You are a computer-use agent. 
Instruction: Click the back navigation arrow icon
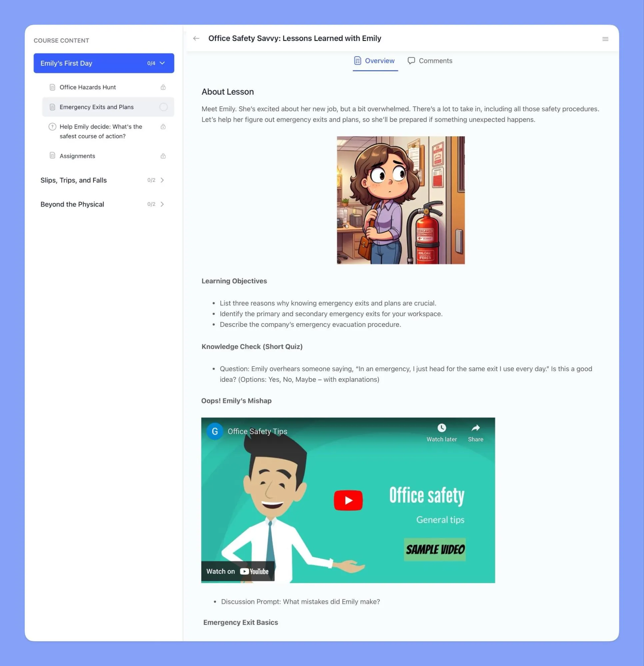tap(197, 38)
